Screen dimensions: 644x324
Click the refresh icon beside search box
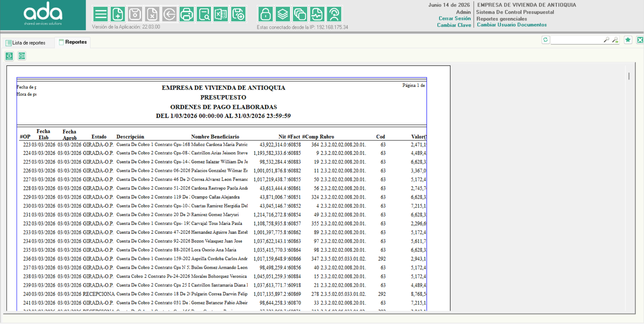(546, 40)
